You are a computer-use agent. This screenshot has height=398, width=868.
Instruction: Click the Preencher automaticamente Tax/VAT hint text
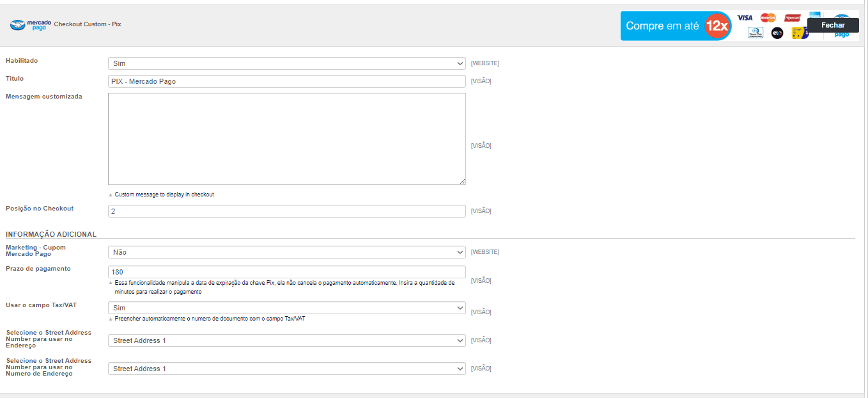[x=210, y=319]
